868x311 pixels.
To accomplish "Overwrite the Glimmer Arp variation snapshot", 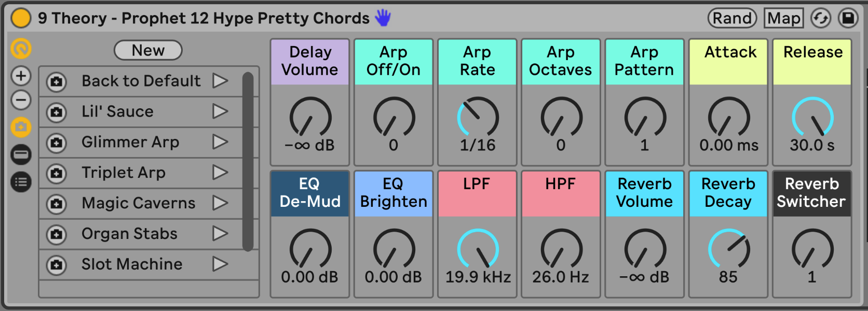I will click(56, 143).
